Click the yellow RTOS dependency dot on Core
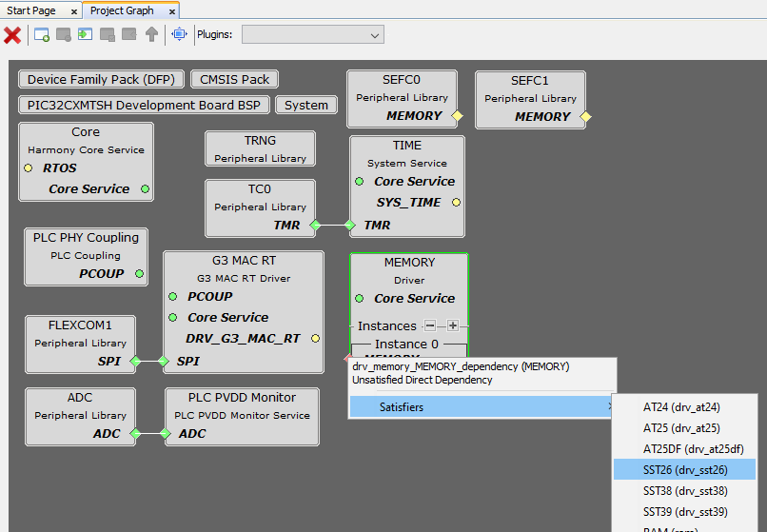The height and width of the screenshot is (532, 767). pyautogui.click(x=29, y=167)
